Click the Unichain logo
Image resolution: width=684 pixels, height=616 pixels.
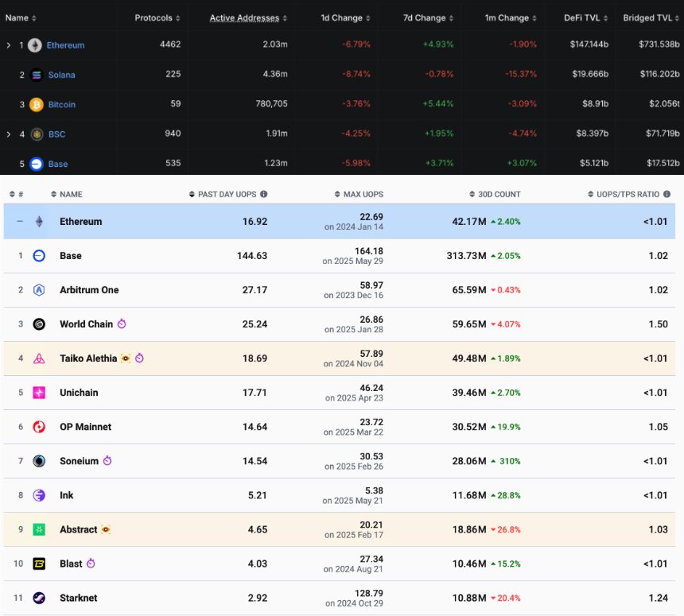click(x=38, y=393)
